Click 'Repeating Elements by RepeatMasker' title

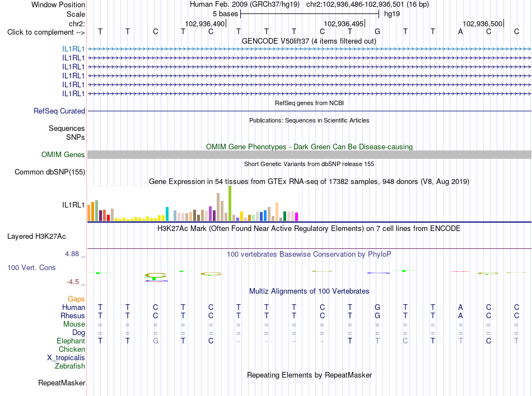309,375
